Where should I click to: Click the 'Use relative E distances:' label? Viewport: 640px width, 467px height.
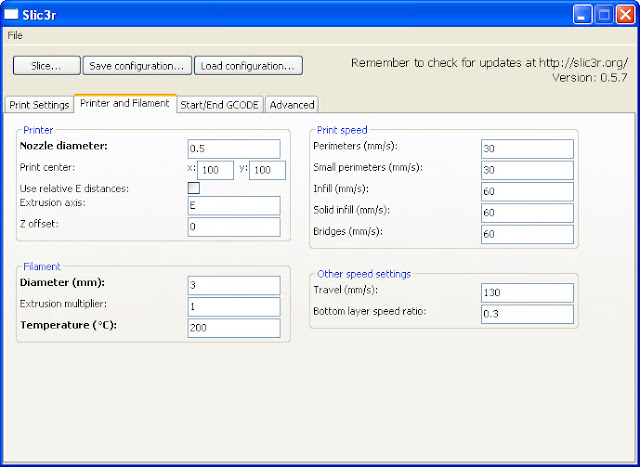coord(74,189)
